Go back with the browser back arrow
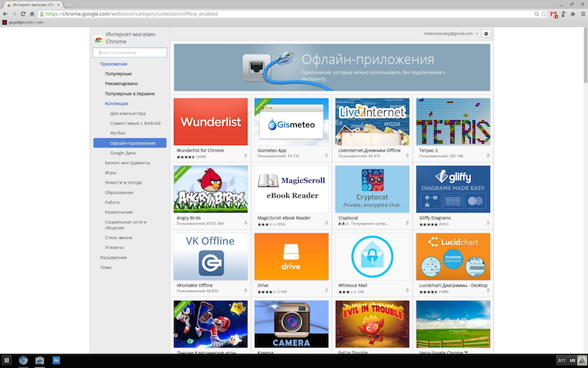The image size is (588, 368). (6, 14)
